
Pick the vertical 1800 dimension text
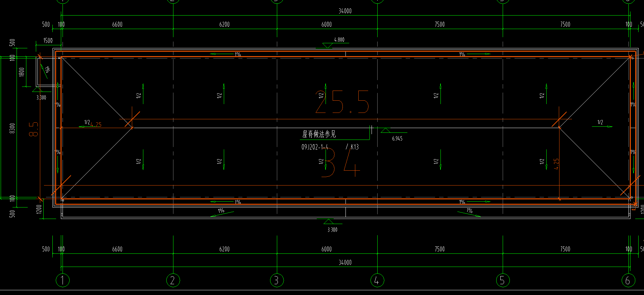(x=22, y=72)
